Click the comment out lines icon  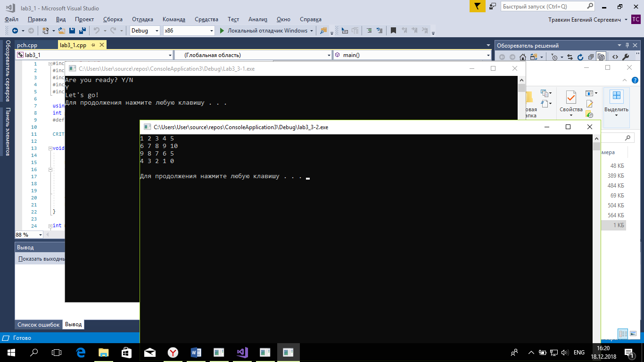[x=369, y=31]
